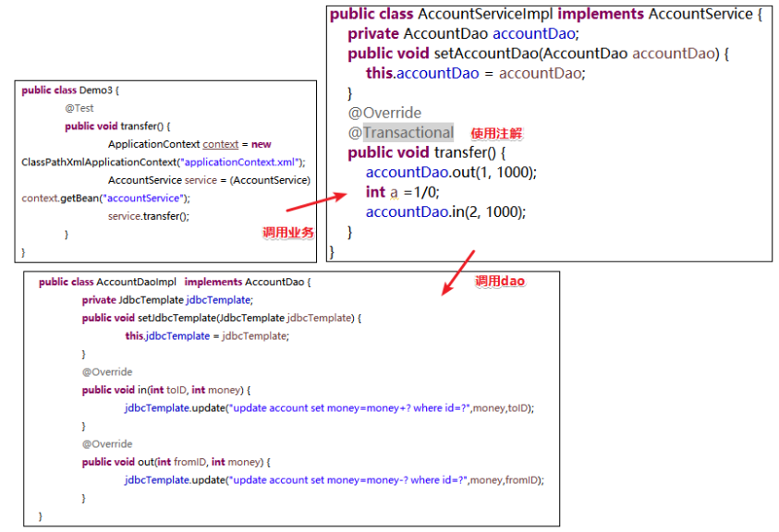The image size is (779, 532).
Task: Click the 'money=money+?' update statement
Action: tap(329, 408)
